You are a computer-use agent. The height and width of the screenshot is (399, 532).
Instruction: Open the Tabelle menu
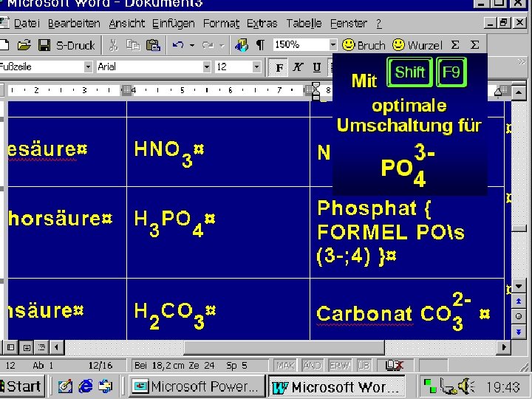click(304, 24)
